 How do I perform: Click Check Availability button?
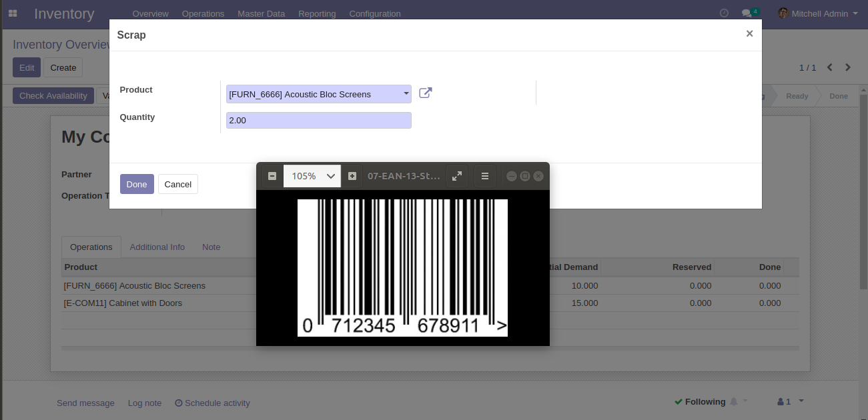53,95
